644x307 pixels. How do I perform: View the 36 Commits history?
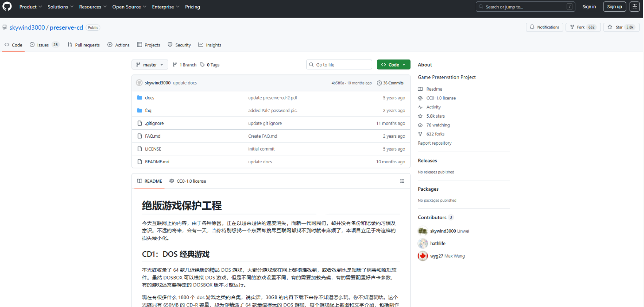[390, 83]
